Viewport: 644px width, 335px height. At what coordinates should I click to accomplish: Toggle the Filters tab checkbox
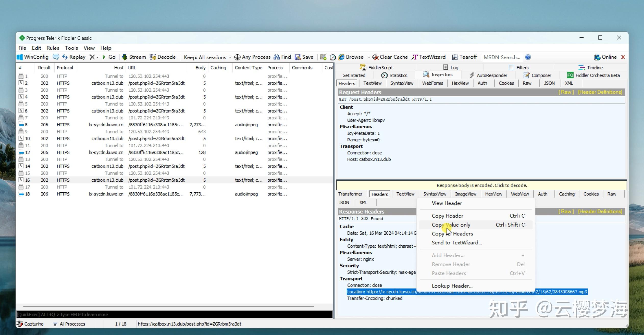point(511,68)
